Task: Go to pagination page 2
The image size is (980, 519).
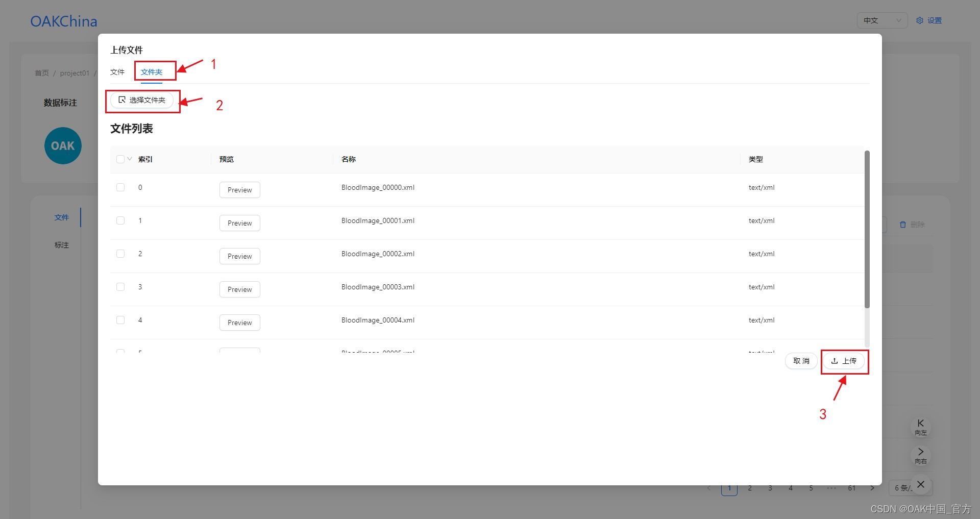Action: tap(750, 488)
